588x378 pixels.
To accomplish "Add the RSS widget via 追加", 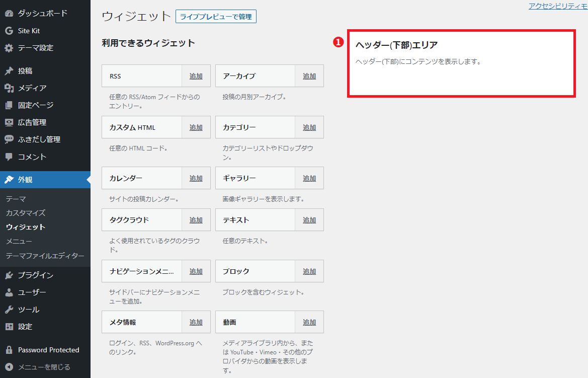I will tap(196, 76).
